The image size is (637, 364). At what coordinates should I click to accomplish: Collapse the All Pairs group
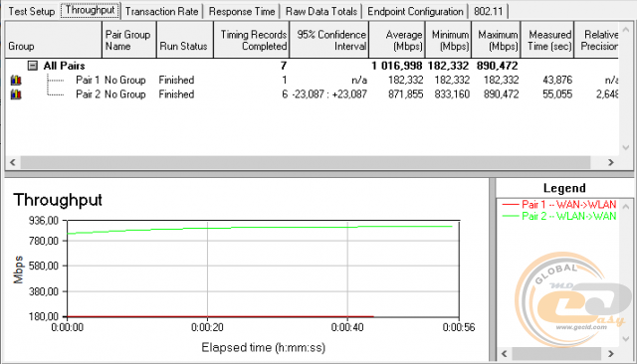coord(33,66)
